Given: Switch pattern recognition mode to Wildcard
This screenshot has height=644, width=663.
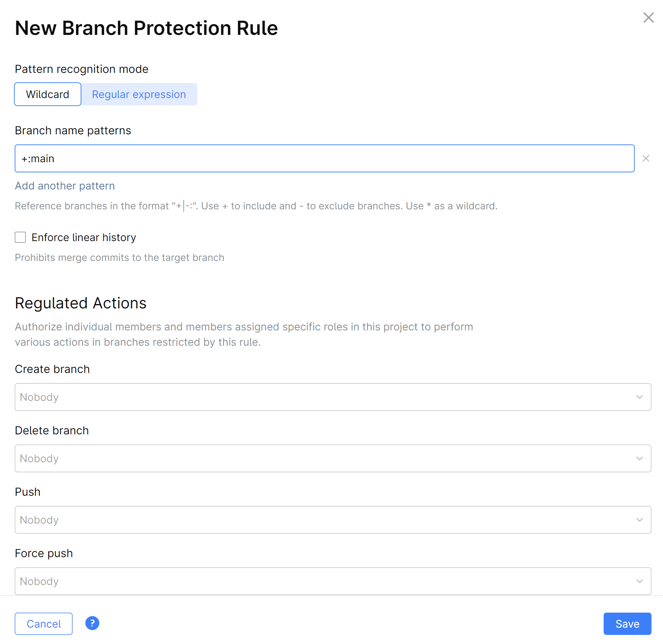Looking at the screenshot, I should coord(47,94).
